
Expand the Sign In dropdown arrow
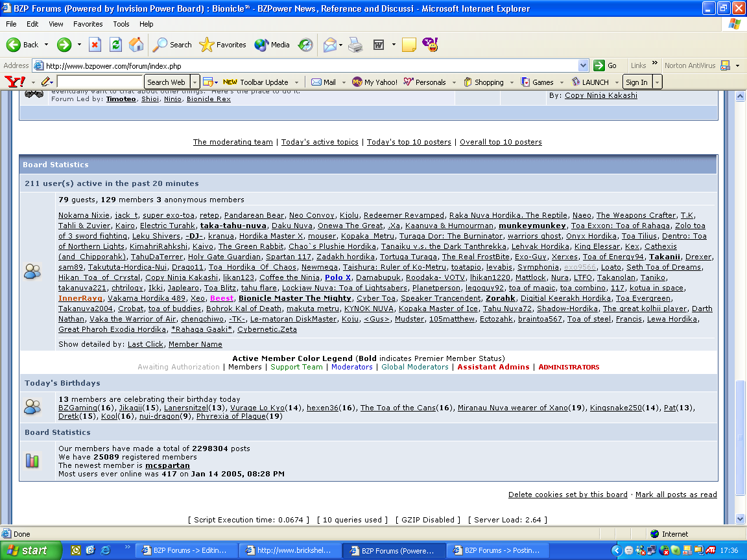click(657, 82)
